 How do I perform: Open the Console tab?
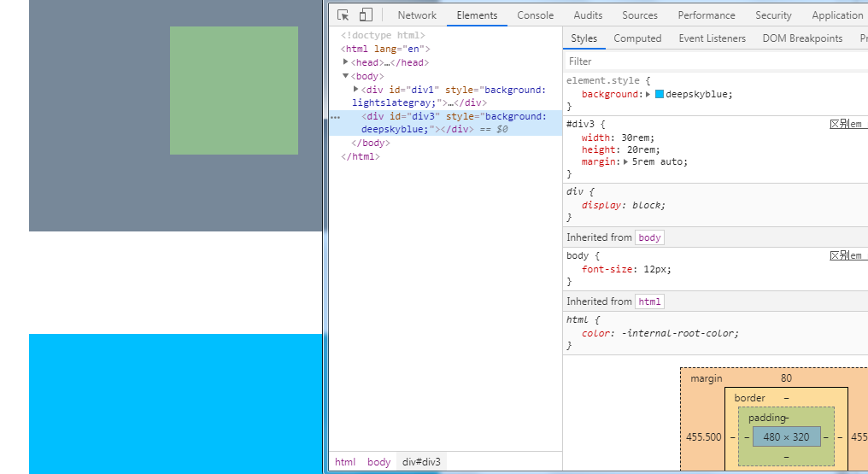(x=536, y=15)
